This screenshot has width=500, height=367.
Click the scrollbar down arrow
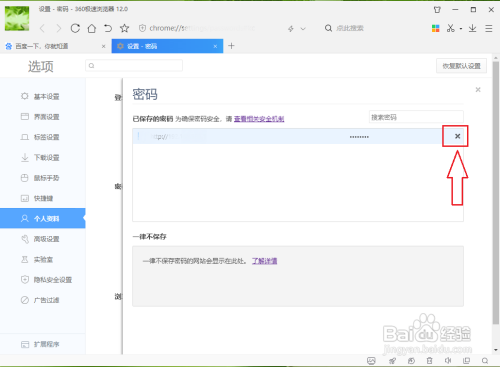tap(496, 350)
